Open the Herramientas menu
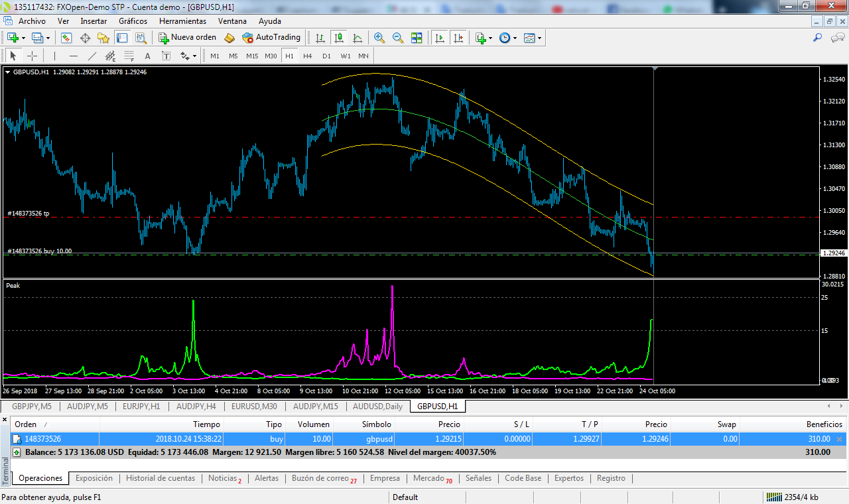Image resolution: width=849 pixels, height=504 pixels. click(182, 21)
